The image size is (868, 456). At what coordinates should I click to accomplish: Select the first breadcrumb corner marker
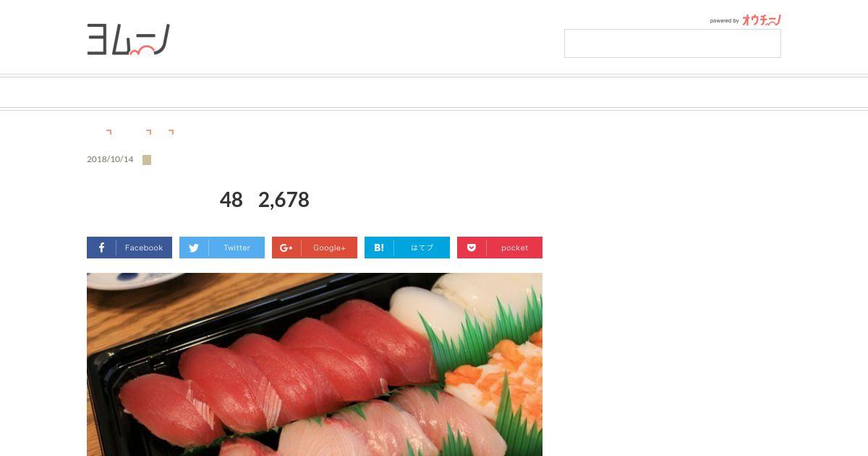tap(109, 132)
